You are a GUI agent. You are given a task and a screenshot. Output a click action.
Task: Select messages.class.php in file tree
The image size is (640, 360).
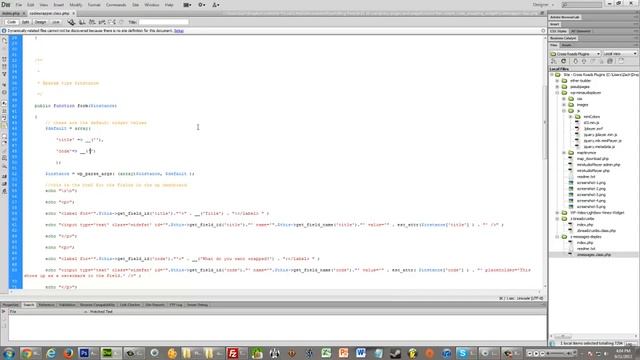pyautogui.click(x=593, y=255)
